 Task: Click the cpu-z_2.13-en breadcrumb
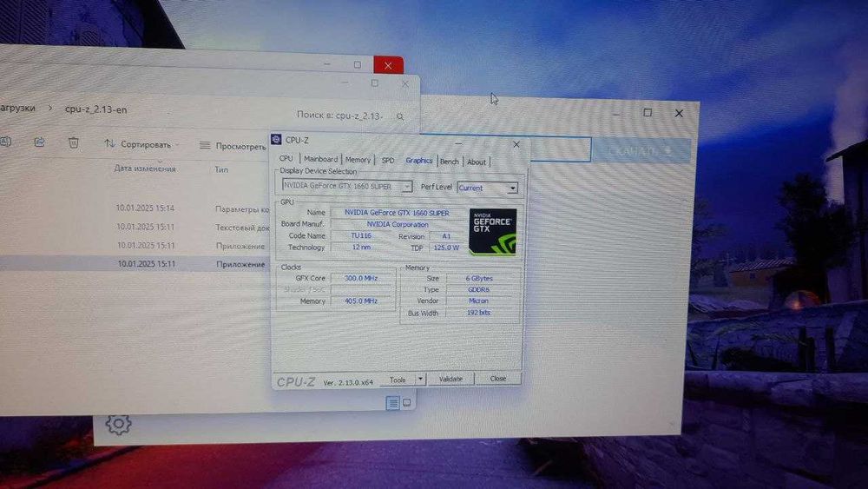tap(95, 109)
